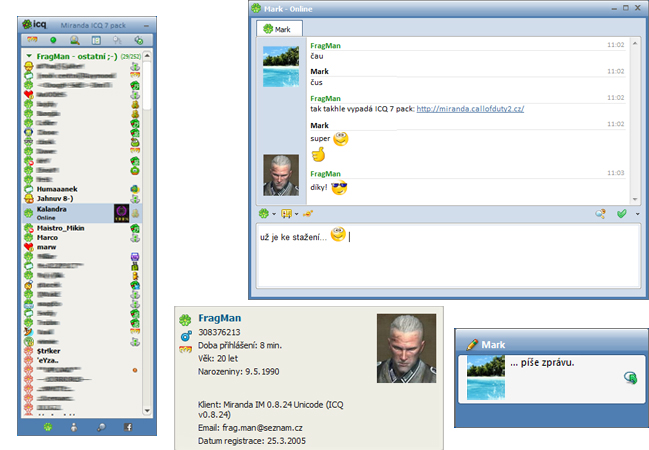
Task: Click the greyed key icon in contact list toolbar
Action: (x=117, y=40)
